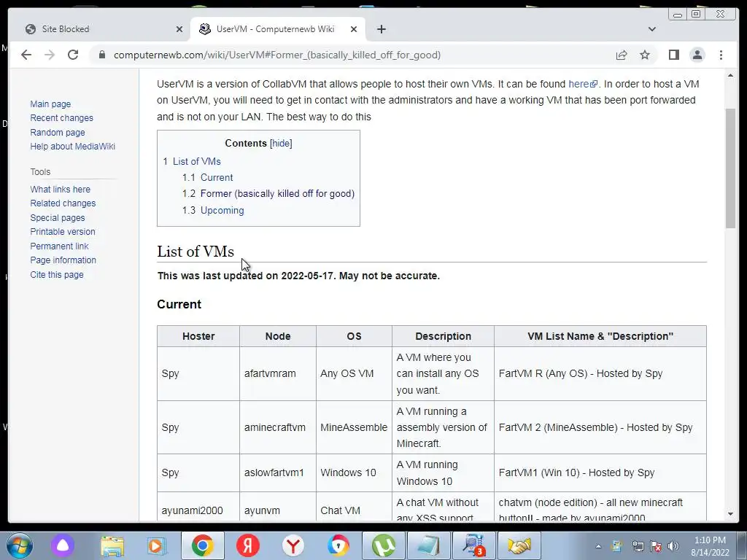Viewport: 747px width, 560px height.
Task: Open Cite this page
Action: tap(57, 274)
